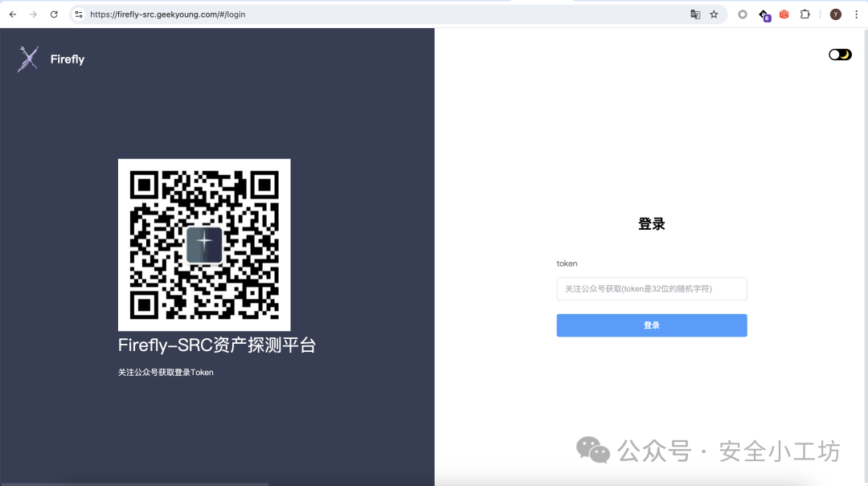Open extension with purple badge

(764, 15)
